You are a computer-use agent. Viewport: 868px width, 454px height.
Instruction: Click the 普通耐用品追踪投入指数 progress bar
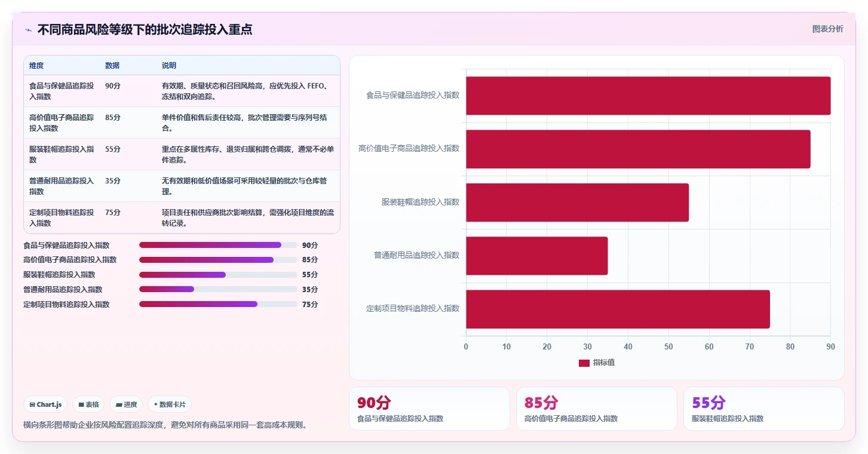(218, 290)
